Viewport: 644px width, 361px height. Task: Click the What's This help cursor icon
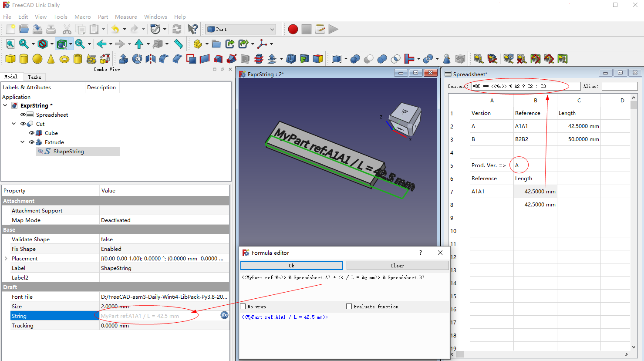192,29
